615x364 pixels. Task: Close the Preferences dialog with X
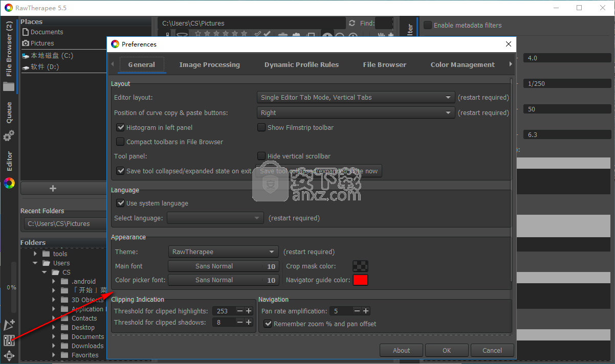tap(508, 44)
